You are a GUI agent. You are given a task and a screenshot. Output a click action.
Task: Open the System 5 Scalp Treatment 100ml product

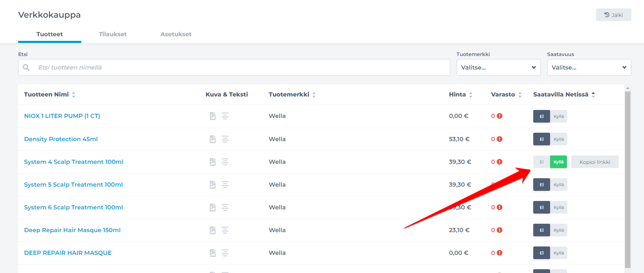click(x=74, y=185)
